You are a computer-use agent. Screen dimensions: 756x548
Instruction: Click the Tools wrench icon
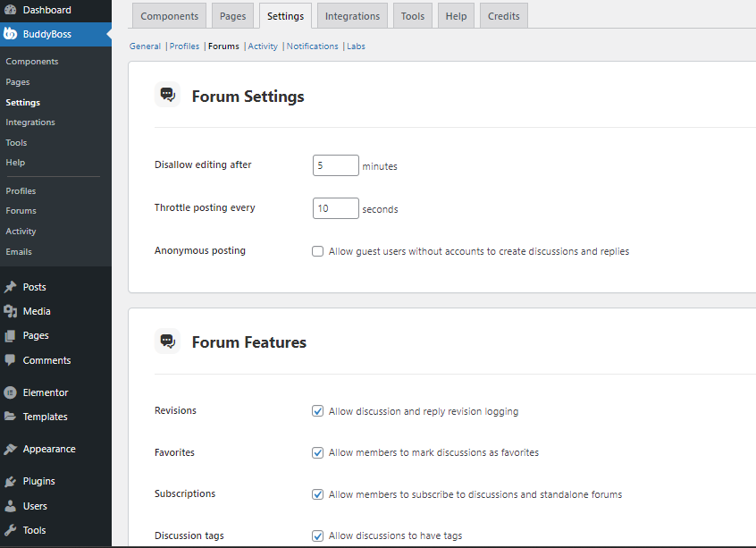(x=10, y=530)
